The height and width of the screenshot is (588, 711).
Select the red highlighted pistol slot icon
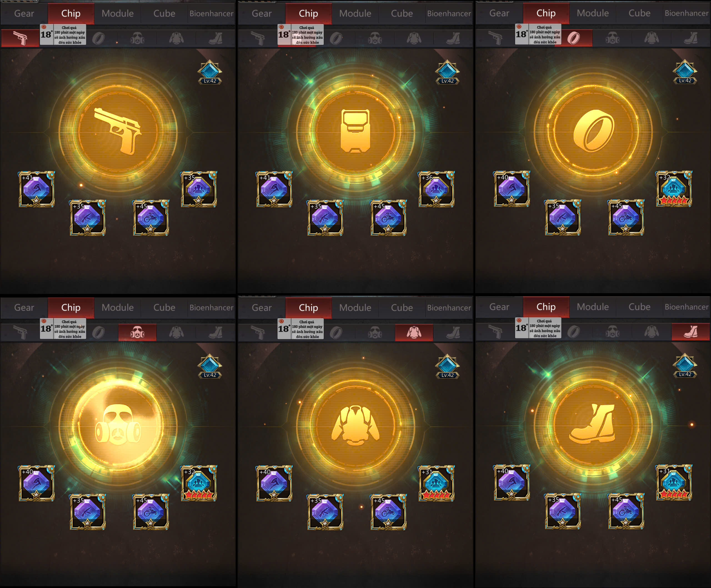[x=20, y=38]
